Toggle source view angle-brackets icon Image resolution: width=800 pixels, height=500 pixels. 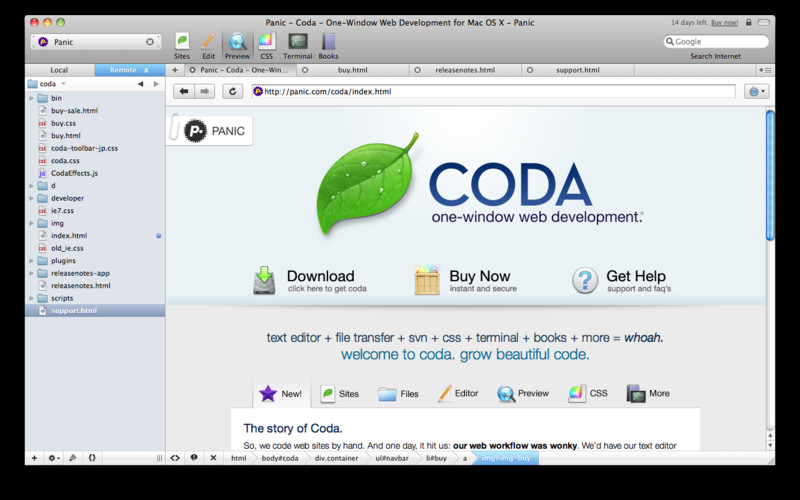pos(175,458)
